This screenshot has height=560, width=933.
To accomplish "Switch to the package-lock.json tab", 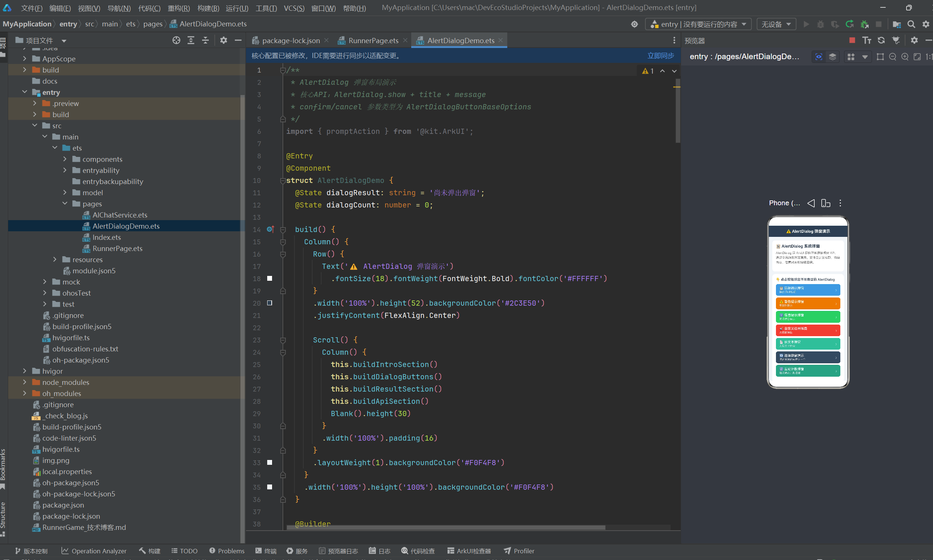I will click(291, 41).
